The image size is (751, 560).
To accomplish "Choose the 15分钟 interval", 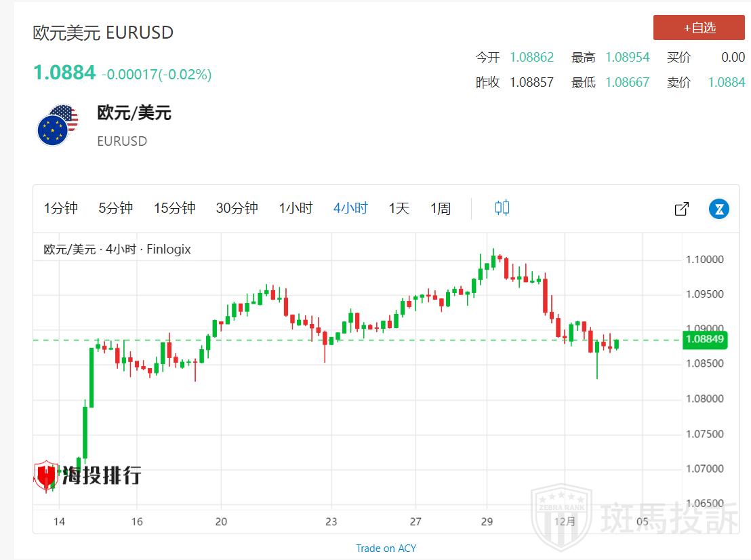I will coord(174,208).
